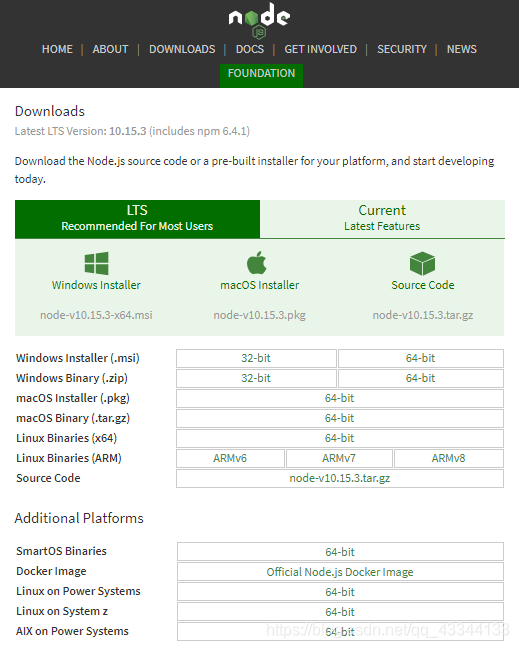Download node-v10.15.3.tar.gz under Source Code icon
This screenshot has width=519, height=648.
click(x=423, y=315)
